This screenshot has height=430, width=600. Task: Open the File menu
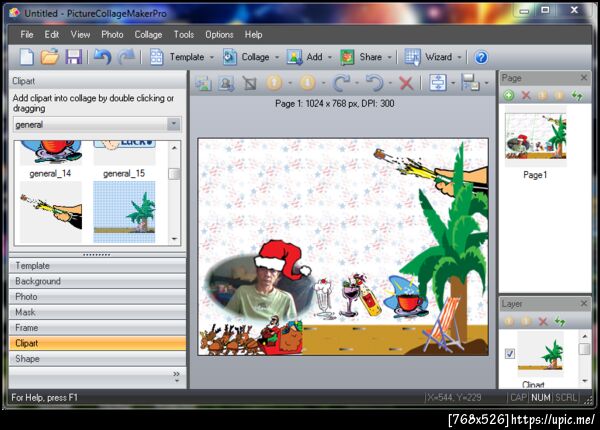pyautogui.click(x=27, y=34)
